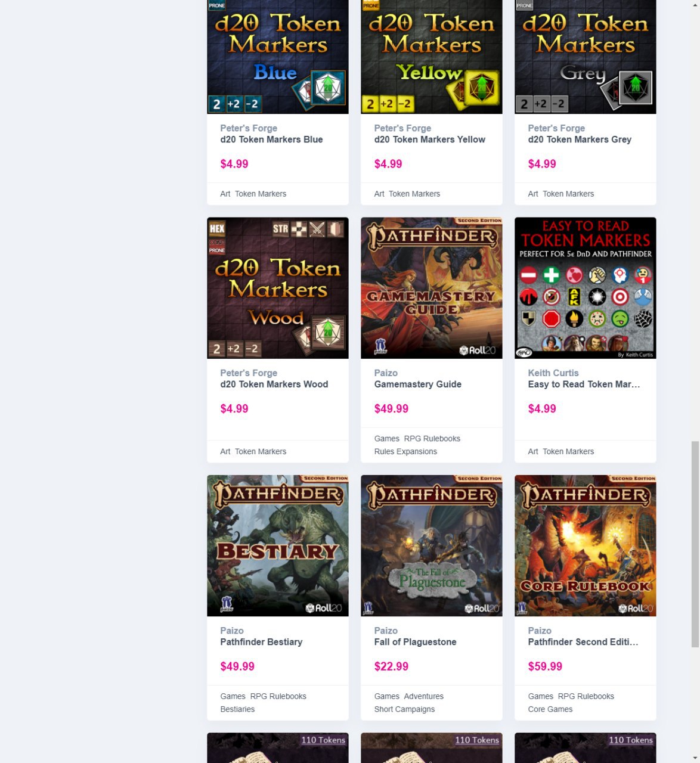
Task: Open the Pathfinder Bestiary title link
Action: (261, 642)
